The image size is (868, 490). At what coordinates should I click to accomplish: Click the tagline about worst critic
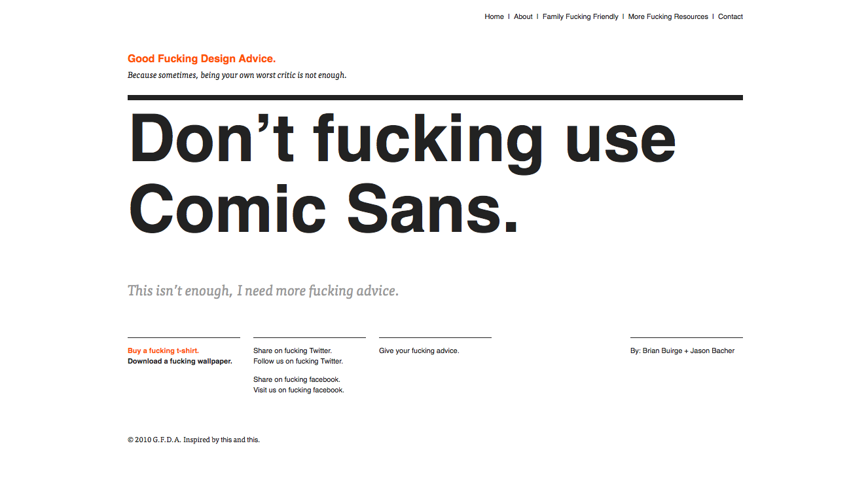(x=237, y=75)
